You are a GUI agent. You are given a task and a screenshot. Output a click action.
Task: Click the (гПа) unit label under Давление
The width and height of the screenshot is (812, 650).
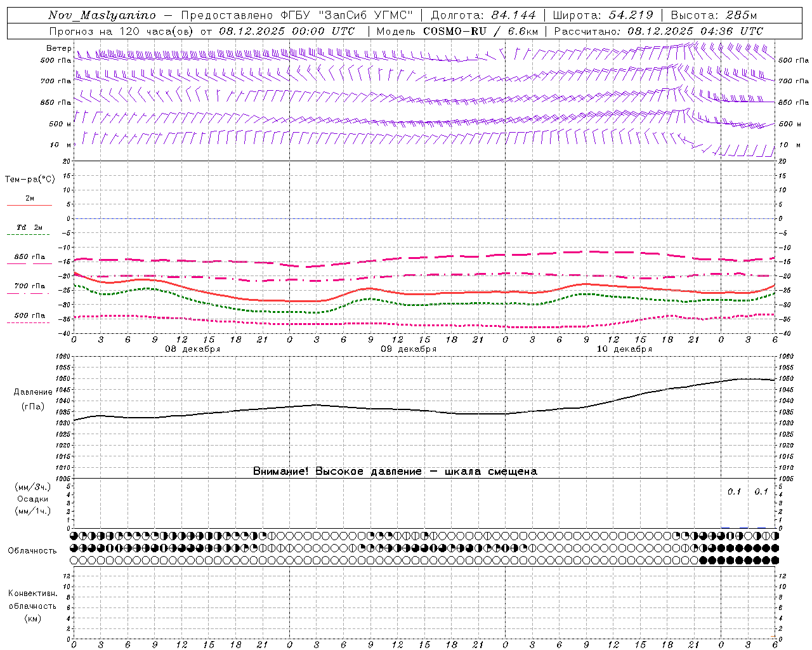(x=33, y=406)
